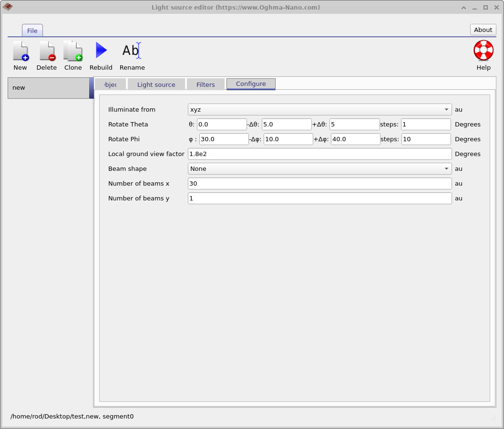Image resolution: width=504 pixels, height=429 pixels.
Task: Create a new light source with New icon
Action: click(20, 54)
